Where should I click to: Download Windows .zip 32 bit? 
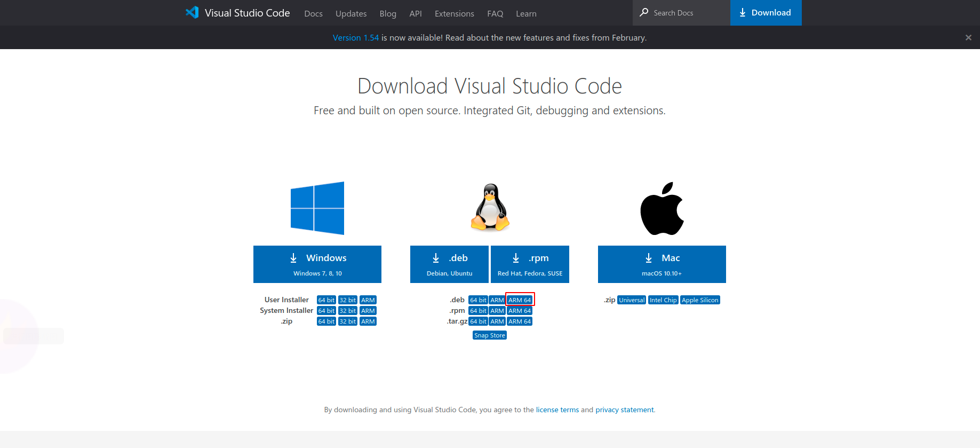pyautogui.click(x=348, y=321)
